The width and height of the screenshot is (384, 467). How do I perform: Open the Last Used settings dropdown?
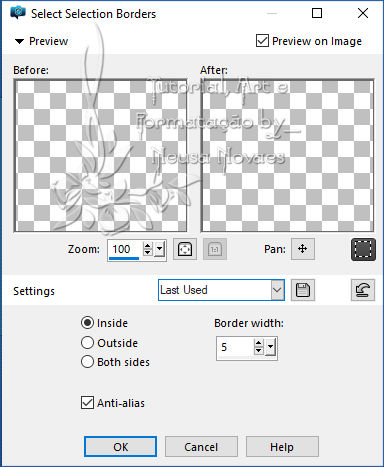tap(221, 290)
